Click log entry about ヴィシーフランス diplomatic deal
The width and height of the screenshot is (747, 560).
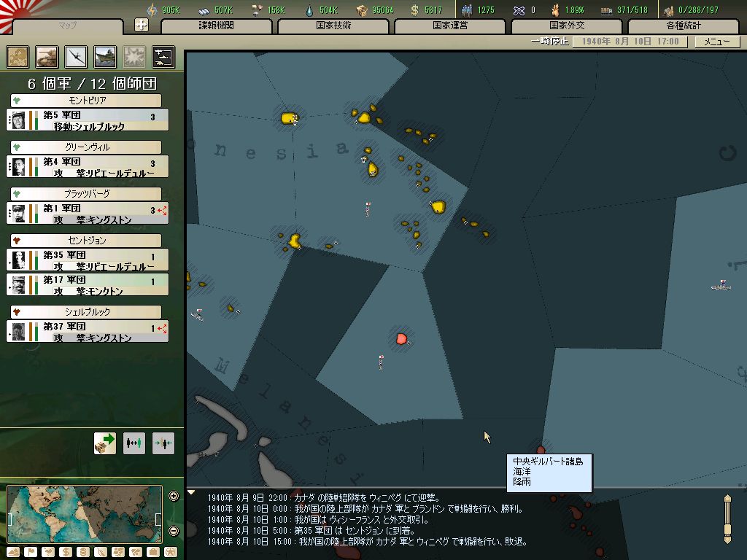tap(318, 519)
